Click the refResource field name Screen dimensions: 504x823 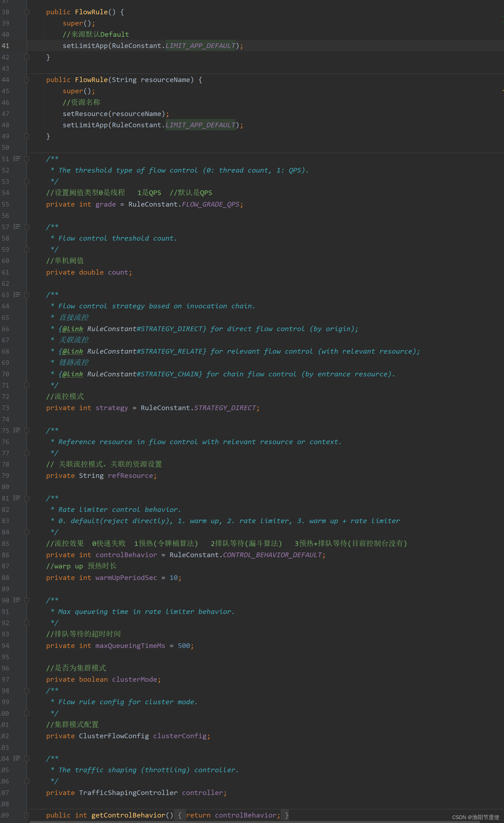pyautogui.click(x=130, y=476)
